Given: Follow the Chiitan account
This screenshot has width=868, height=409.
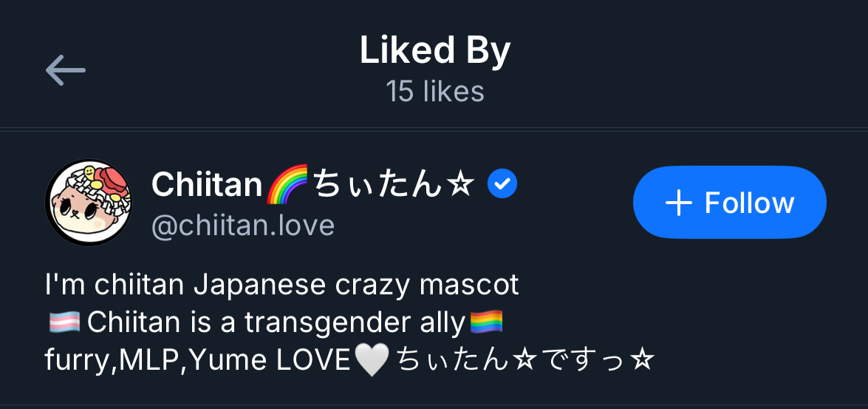Looking at the screenshot, I should pyautogui.click(x=729, y=202).
